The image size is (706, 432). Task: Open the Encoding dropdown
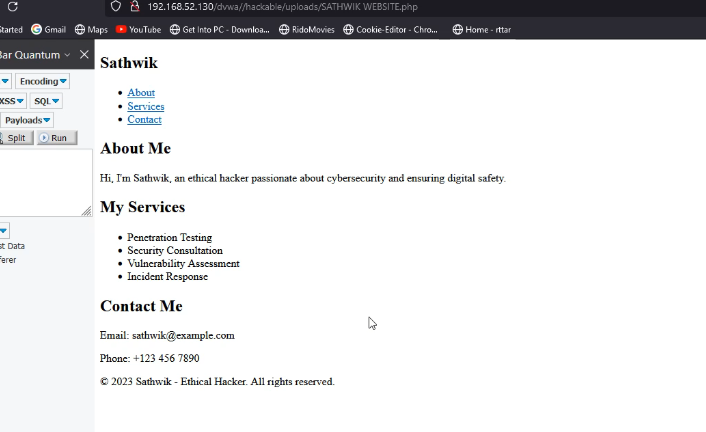[43, 81]
